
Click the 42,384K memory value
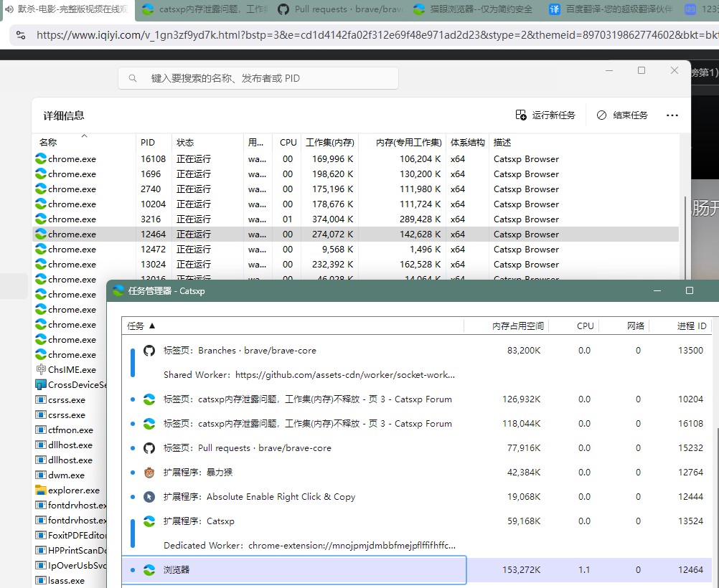point(524,473)
